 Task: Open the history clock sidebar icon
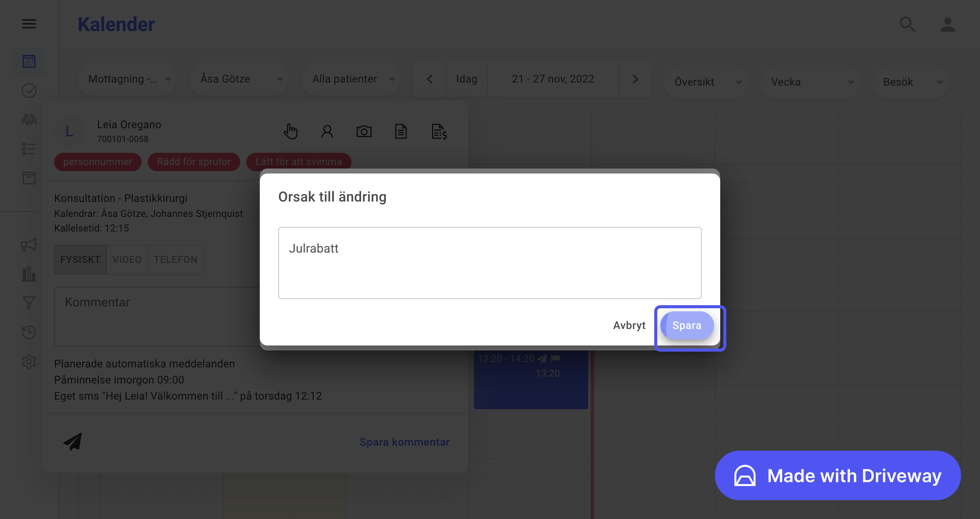click(x=29, y=332)
